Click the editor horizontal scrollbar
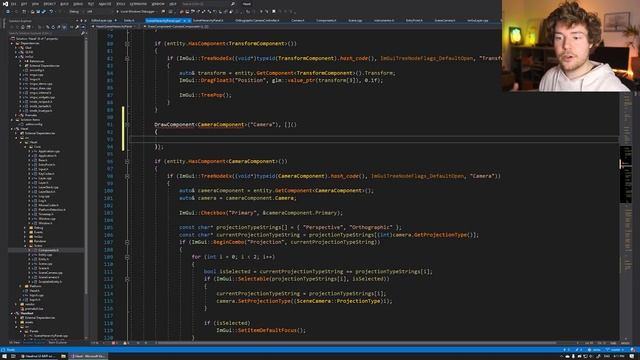 tap(355, 343)
